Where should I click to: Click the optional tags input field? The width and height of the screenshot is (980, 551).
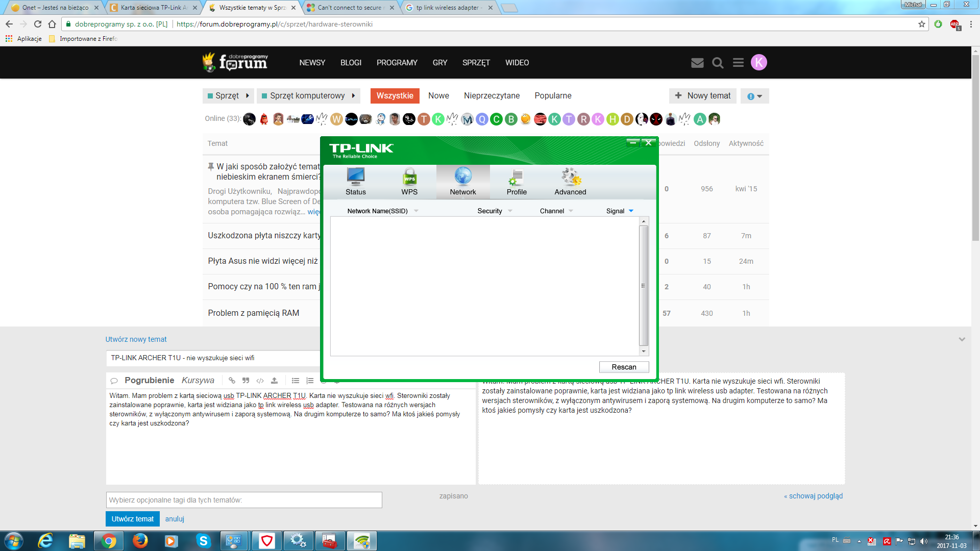click(244, 500)
